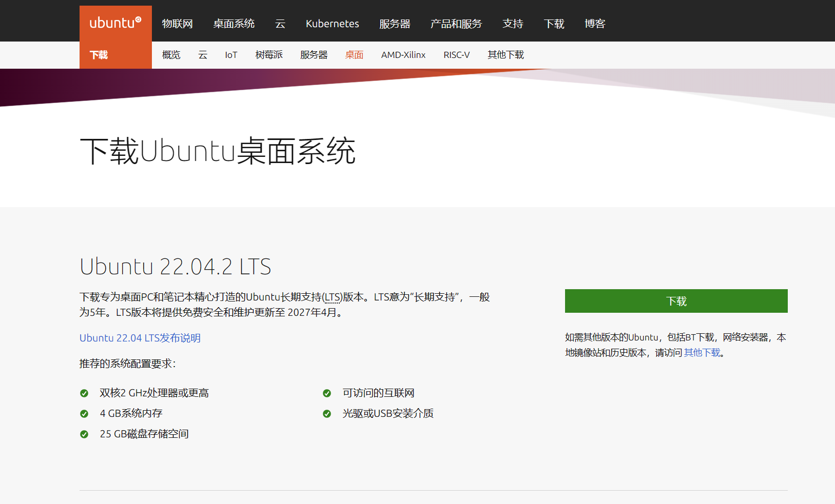835x504 pixels.
Task: Switch to the 服务器 tab in the sub-navigation
Action: point(314,55)
